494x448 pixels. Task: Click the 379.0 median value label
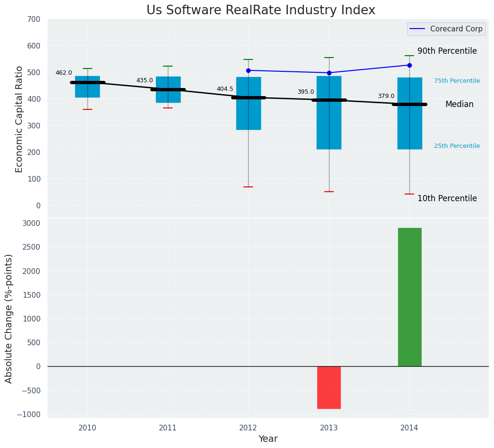click(386, 96)
